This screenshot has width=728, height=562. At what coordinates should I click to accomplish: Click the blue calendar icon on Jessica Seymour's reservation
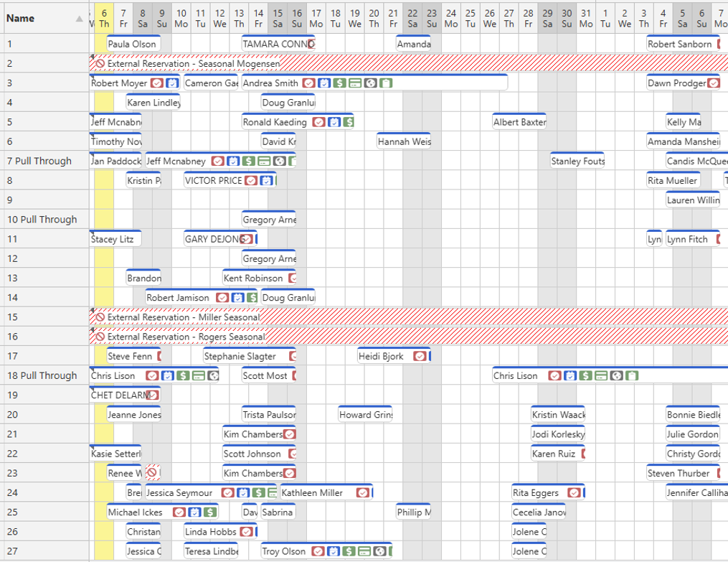click(243, 493)
